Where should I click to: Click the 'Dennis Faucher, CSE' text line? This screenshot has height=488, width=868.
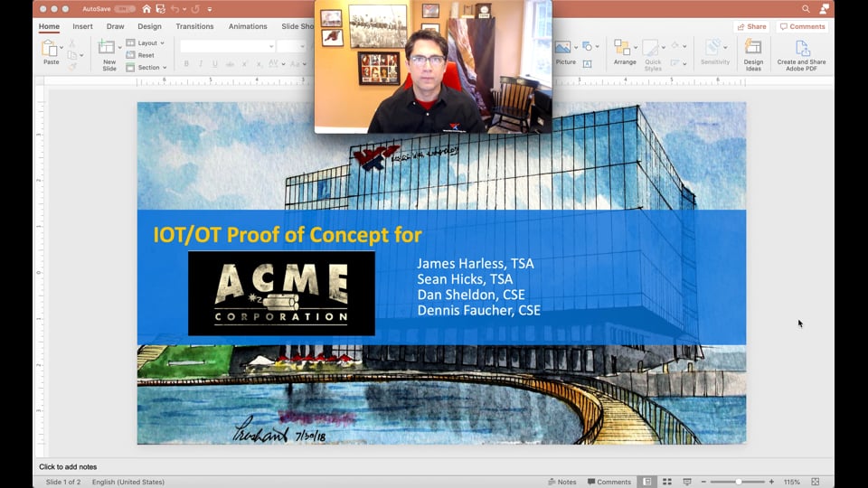click(479, 310)
